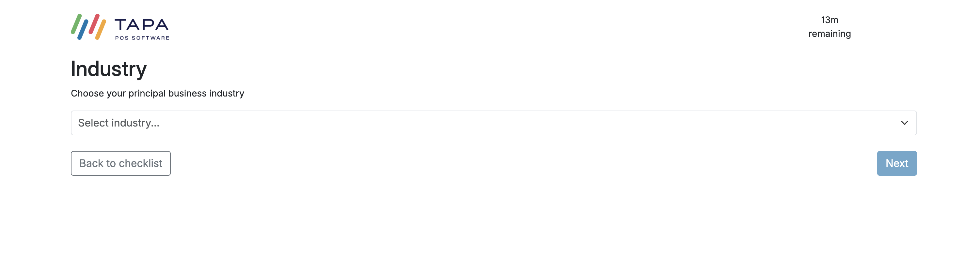
Task: Click the dropdown chevron arrow icon
Action: 904,123
